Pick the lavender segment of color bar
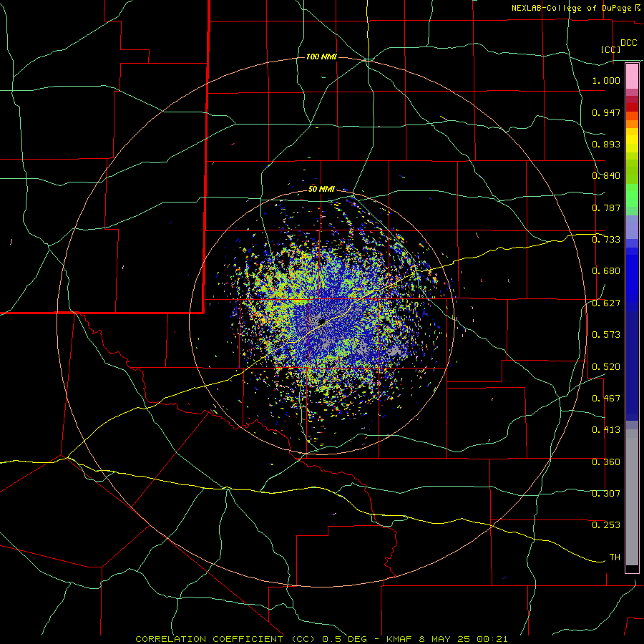 [x=632, y=227]
